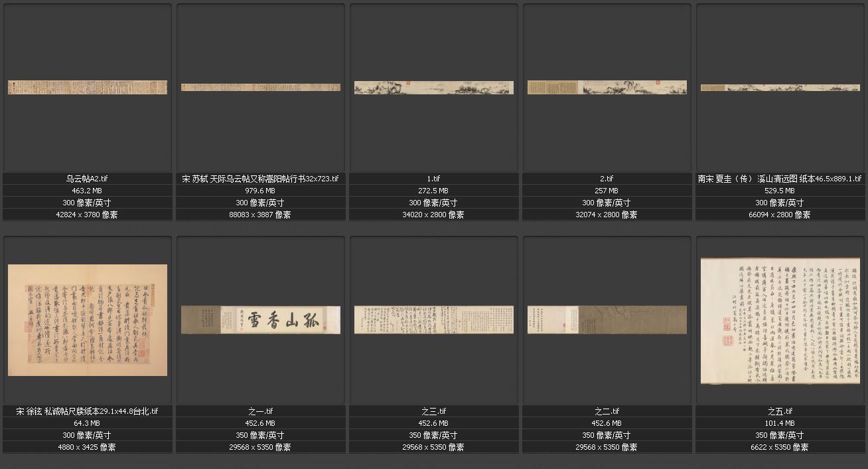This screenshot has width=868, height=469.
Task: Select the 之五.tif filename text
Action: [780, 411]
